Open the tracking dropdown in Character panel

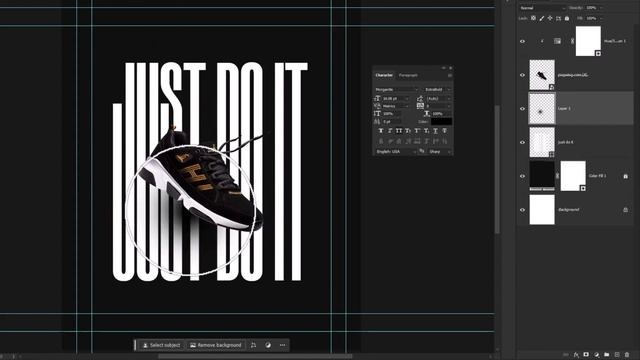tap(449, 106)
